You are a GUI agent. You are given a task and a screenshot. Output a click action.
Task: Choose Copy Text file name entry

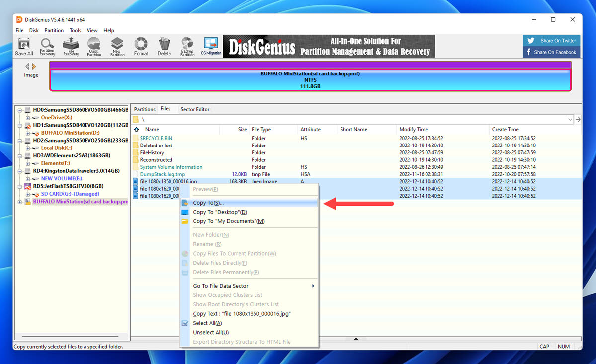(x=250, y=314)
